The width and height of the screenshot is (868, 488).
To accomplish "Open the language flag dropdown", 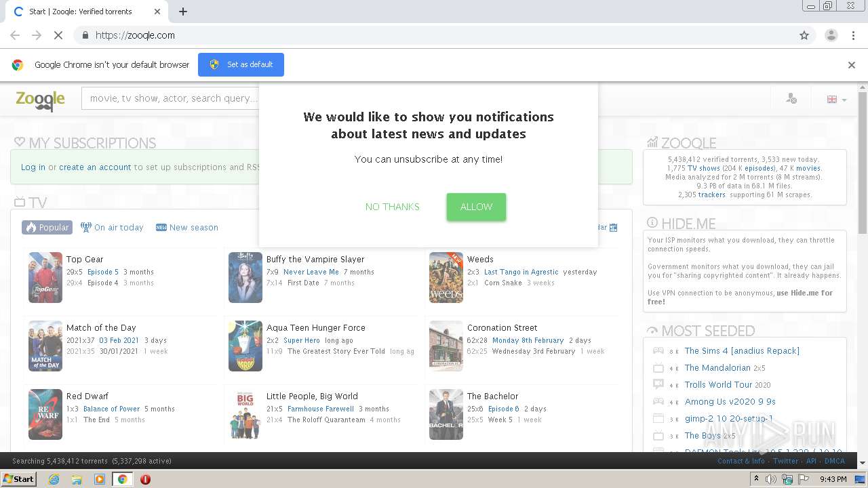I will coord(836,100).
